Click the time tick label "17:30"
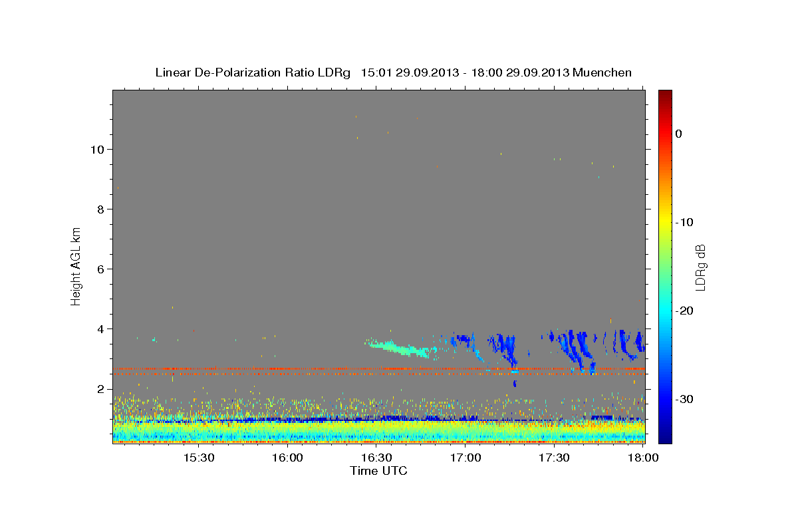 point(554,458)
